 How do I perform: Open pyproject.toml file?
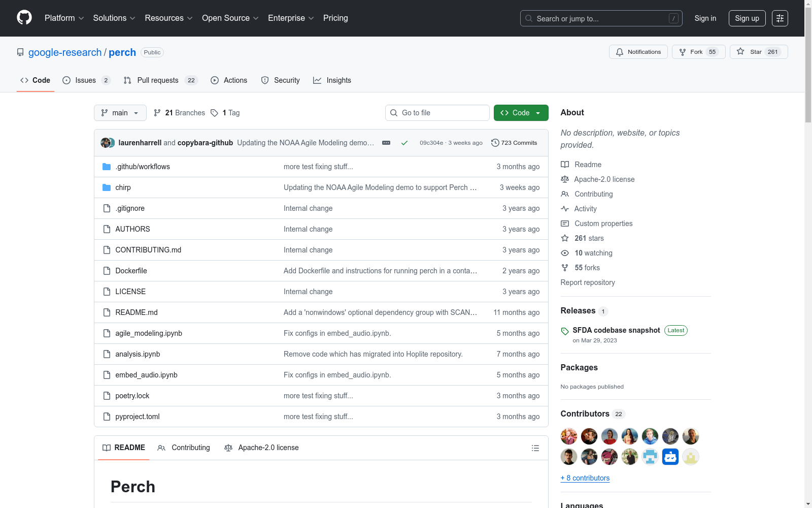(x=138, y=417)
